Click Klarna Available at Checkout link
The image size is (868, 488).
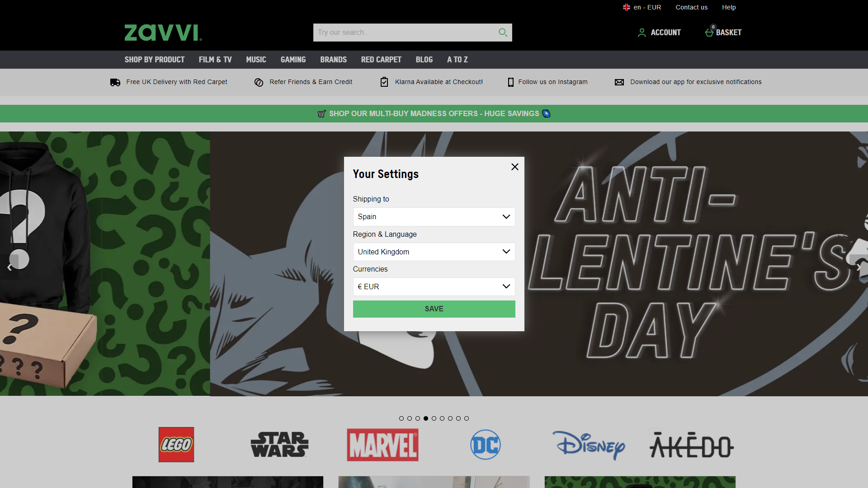[x=439, y=82]
